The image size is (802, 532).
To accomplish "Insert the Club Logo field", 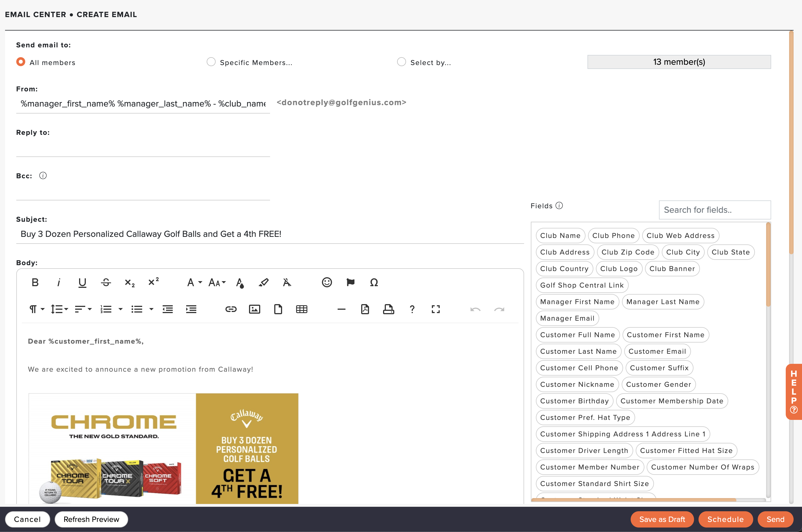I will click(x=619, y=269).
